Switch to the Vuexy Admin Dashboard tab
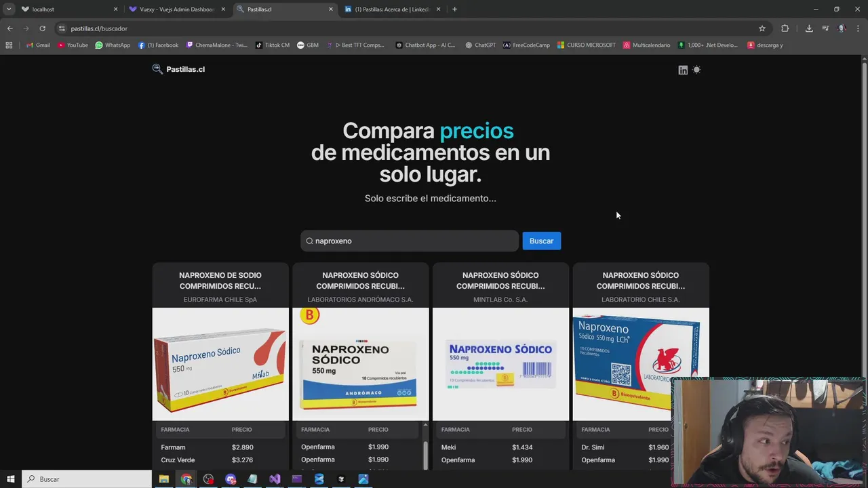Screen dimensions: 868x488 coord(176,9)
